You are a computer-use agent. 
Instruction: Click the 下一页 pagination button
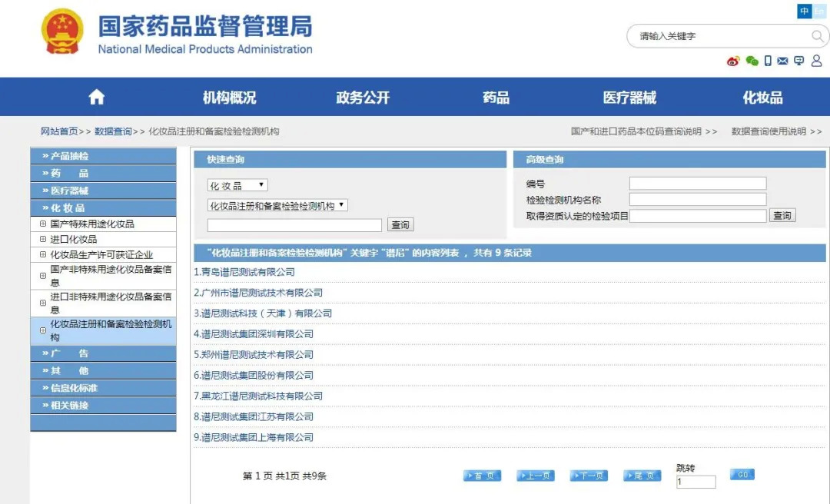click(x=589, y=476)
